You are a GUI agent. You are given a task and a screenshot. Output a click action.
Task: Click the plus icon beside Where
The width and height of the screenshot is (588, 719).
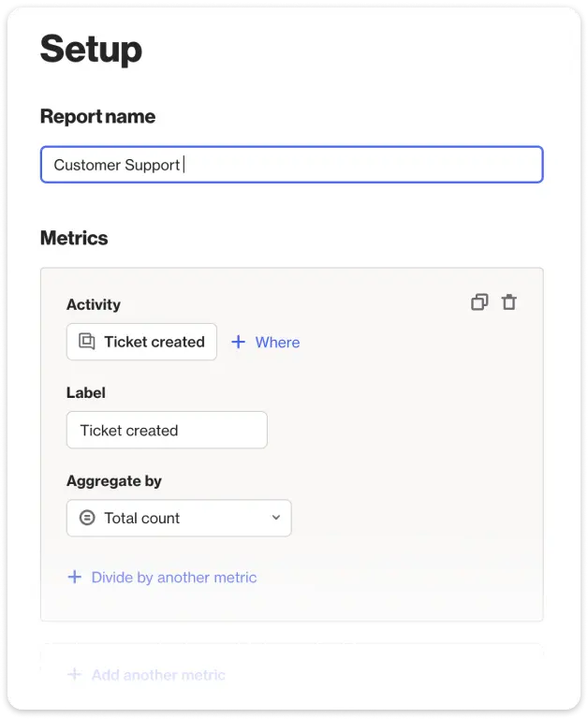pyautogui.click(x=238, y=342)
